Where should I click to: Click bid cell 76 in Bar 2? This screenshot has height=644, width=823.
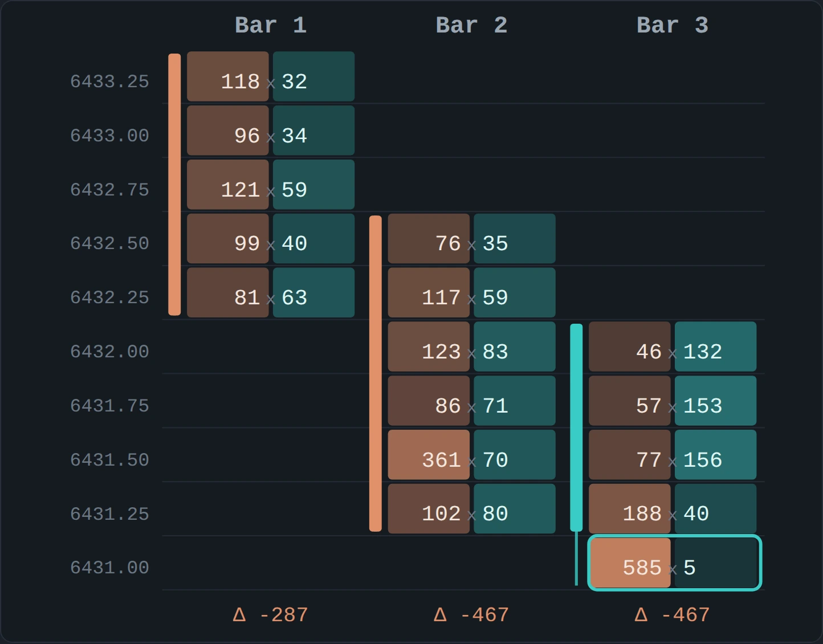(x=429, y=239)
